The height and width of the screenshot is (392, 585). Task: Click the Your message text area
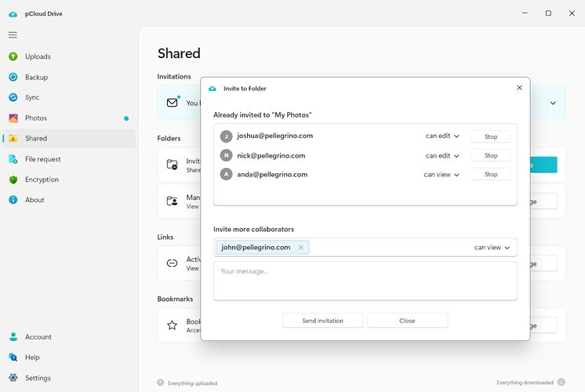[365, 281]
